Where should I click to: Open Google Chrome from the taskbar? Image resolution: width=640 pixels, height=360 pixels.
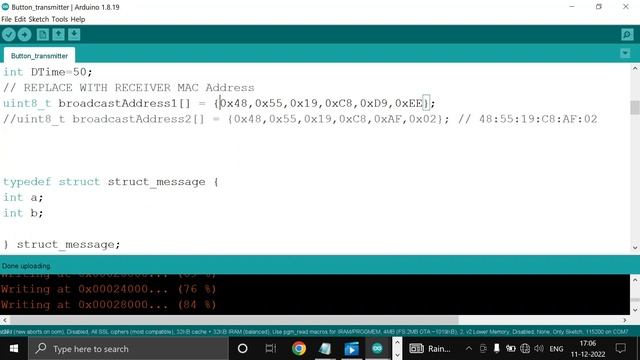pyautogui.click(x=299, y=349)
